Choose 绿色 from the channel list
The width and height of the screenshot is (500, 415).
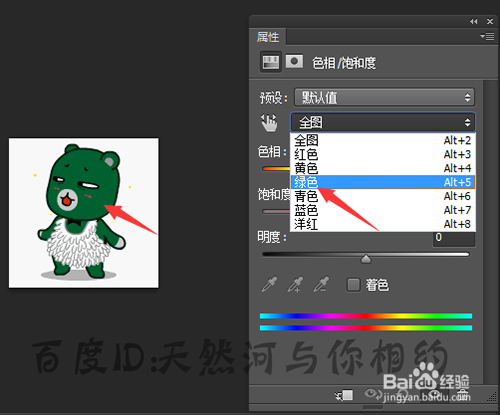(383, 182)
